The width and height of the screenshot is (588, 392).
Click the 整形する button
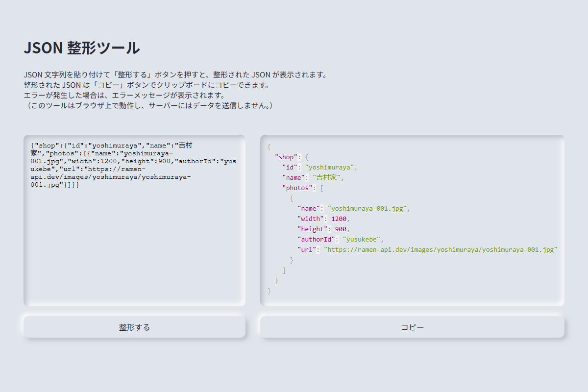coord(134,327)
